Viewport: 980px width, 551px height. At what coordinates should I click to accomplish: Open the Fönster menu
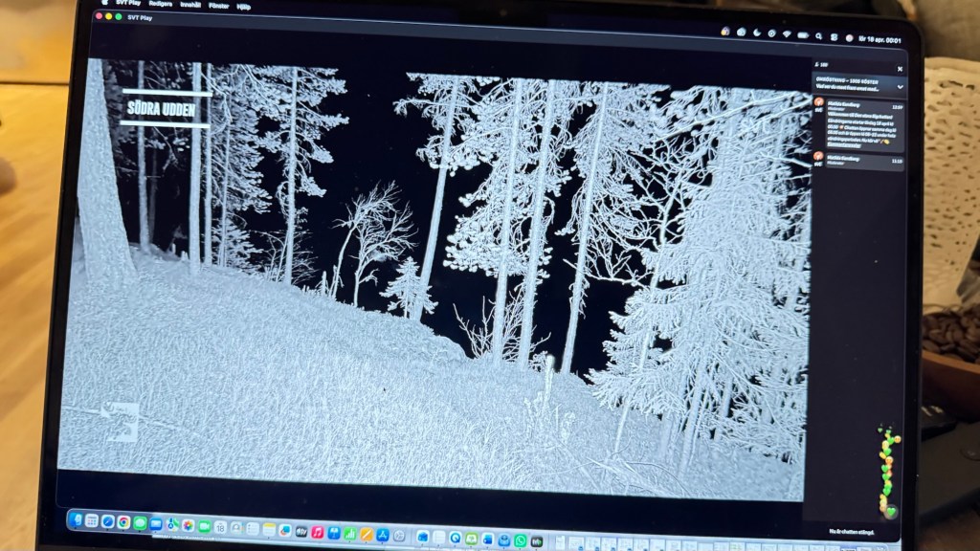click(x=222, y=4)
